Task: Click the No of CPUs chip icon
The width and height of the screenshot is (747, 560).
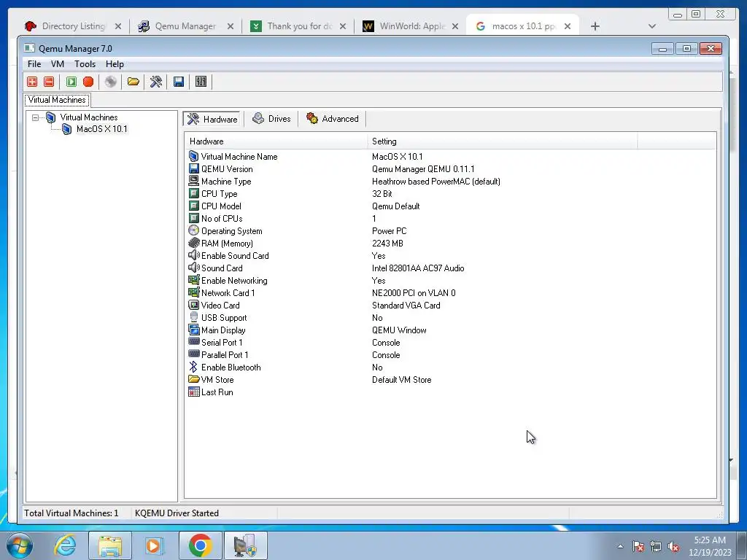Action: pos(193,218)
